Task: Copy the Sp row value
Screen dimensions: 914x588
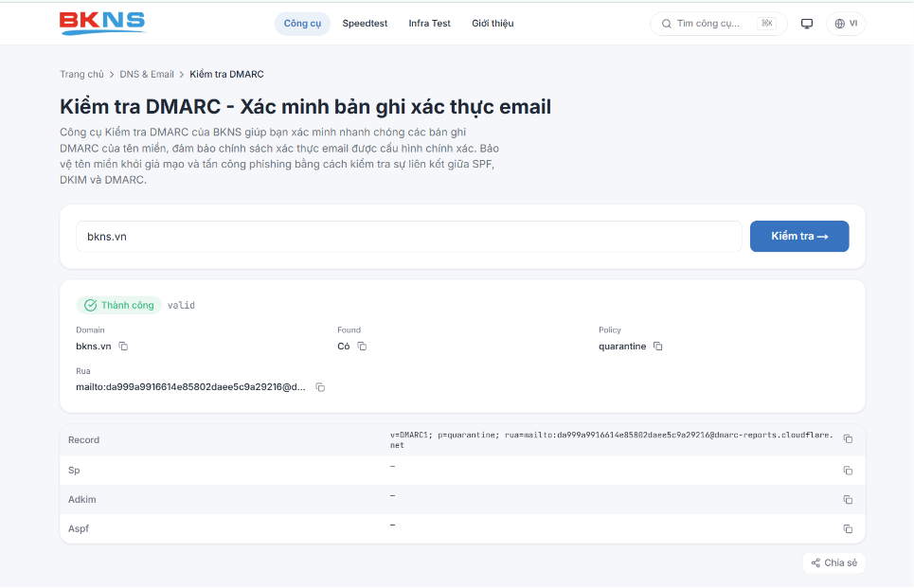Action: [x=848, y=471]
